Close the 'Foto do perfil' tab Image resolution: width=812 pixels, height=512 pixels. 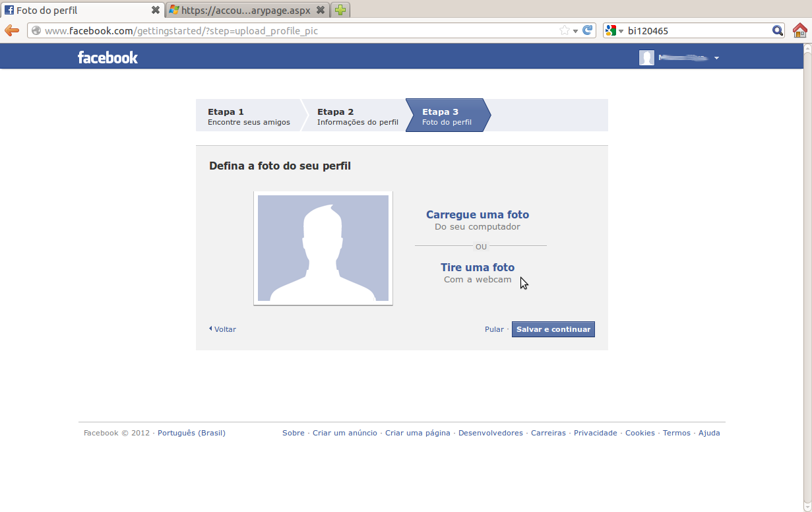[x=156, y=10]
